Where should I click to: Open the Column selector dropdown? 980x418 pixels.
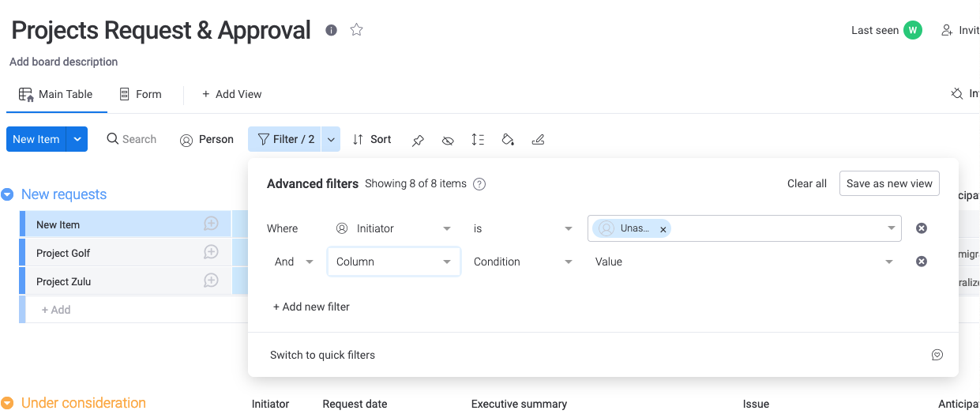point(393,262)
